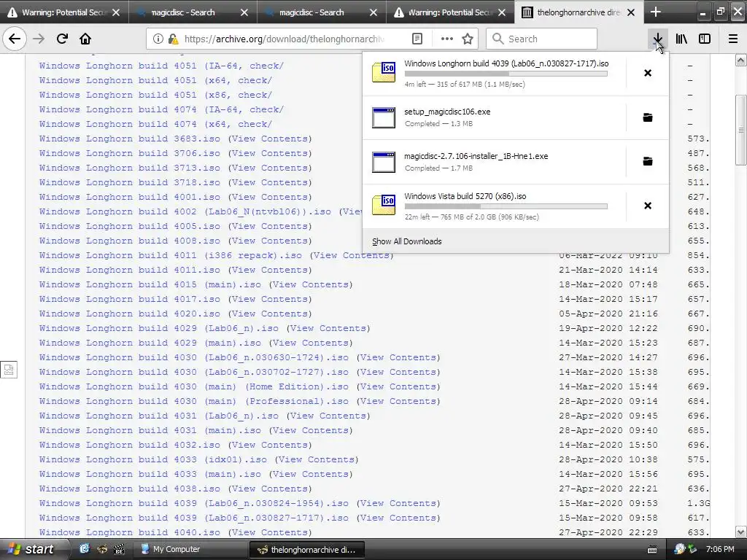
Task: Open the Firefox hamburger menu
Action: [x=733, y=39]
